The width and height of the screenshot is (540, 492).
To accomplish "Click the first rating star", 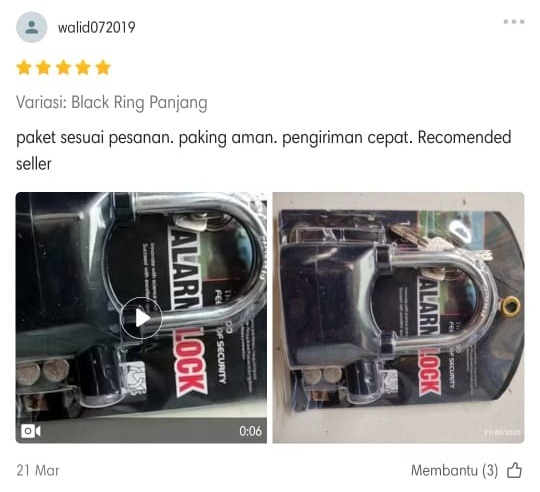I will [24, 67].
